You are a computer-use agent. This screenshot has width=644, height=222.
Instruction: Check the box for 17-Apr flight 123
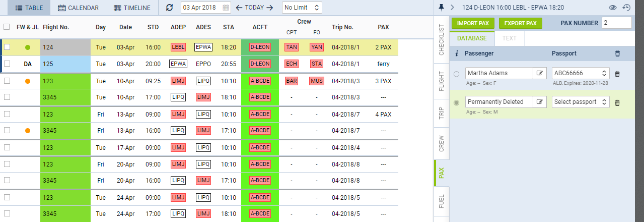[7, 147]
